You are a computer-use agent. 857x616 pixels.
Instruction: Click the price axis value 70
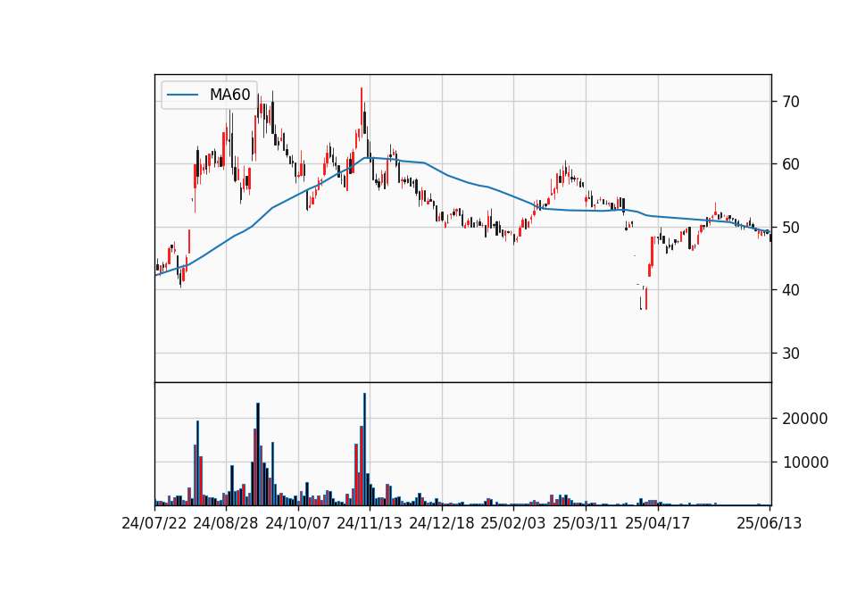click(x=791, y=102)
